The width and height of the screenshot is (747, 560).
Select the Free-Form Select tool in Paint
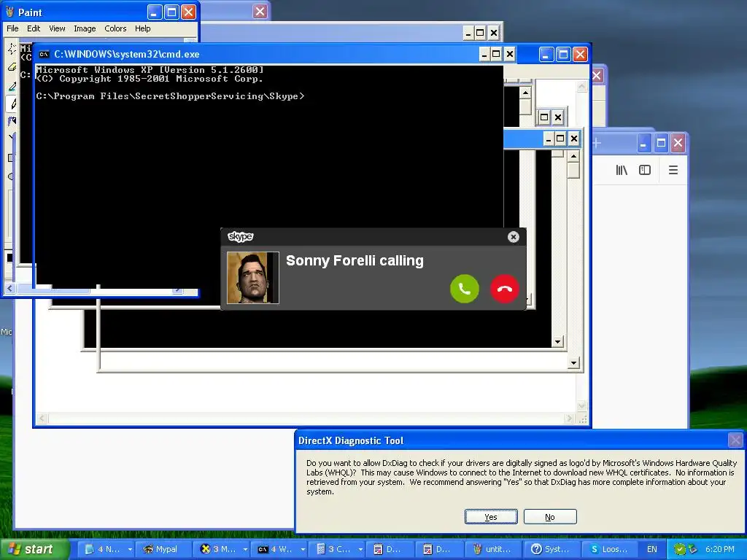(x=12, y=49)
